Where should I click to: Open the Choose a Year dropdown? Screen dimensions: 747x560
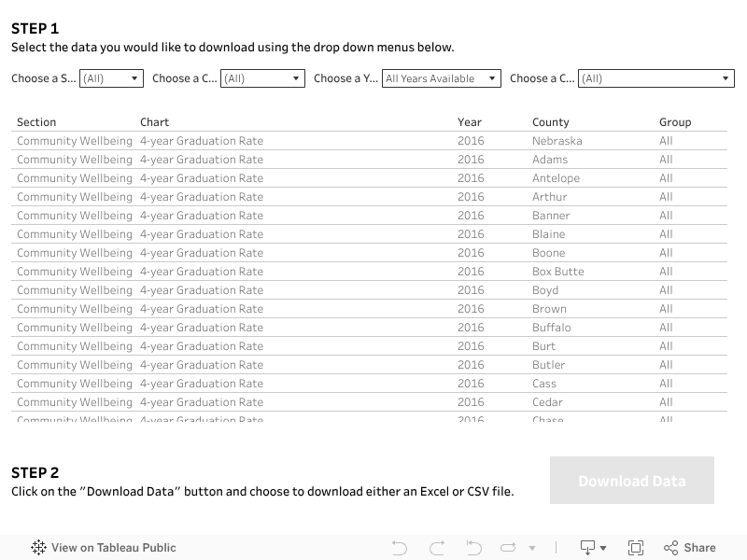click(x=442, y=79)
